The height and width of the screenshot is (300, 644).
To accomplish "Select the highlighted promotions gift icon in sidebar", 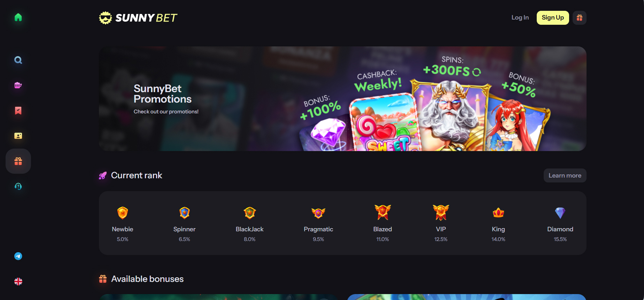I will (x=18, y=161).
